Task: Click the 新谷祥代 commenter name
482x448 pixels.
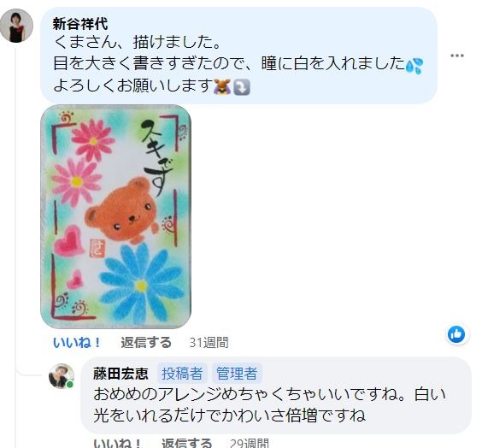Action: [x=80, y=24]
